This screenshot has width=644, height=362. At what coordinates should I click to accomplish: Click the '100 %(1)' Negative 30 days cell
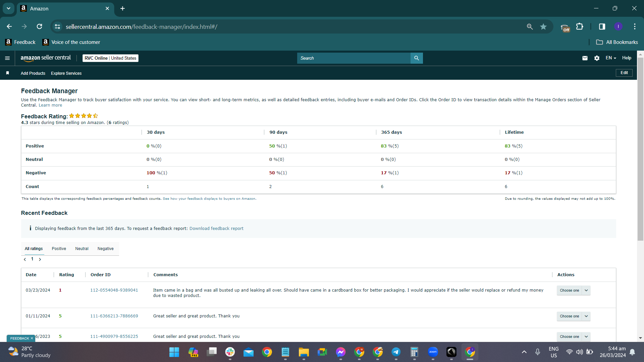pyautogui.click(x=157, y=173)
